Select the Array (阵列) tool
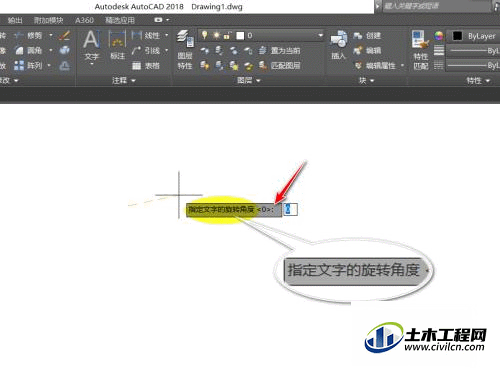Viewport: 500px width, 375px height. pyautogui.click(x=29, y=65)
